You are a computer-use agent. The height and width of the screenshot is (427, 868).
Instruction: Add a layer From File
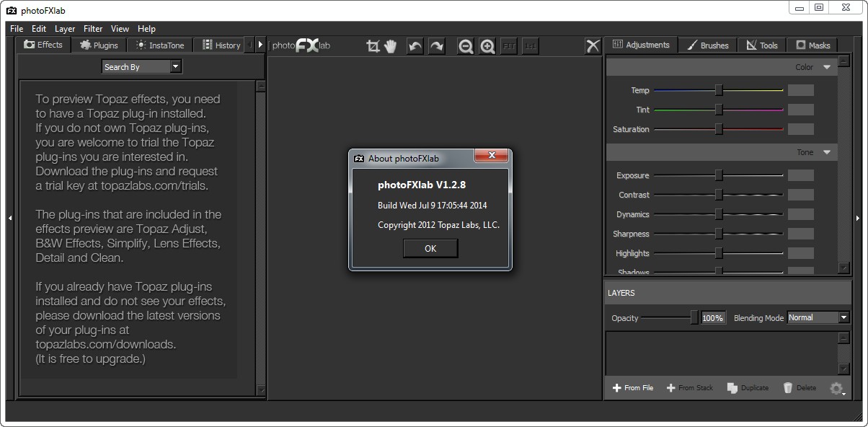click(633, 388)
